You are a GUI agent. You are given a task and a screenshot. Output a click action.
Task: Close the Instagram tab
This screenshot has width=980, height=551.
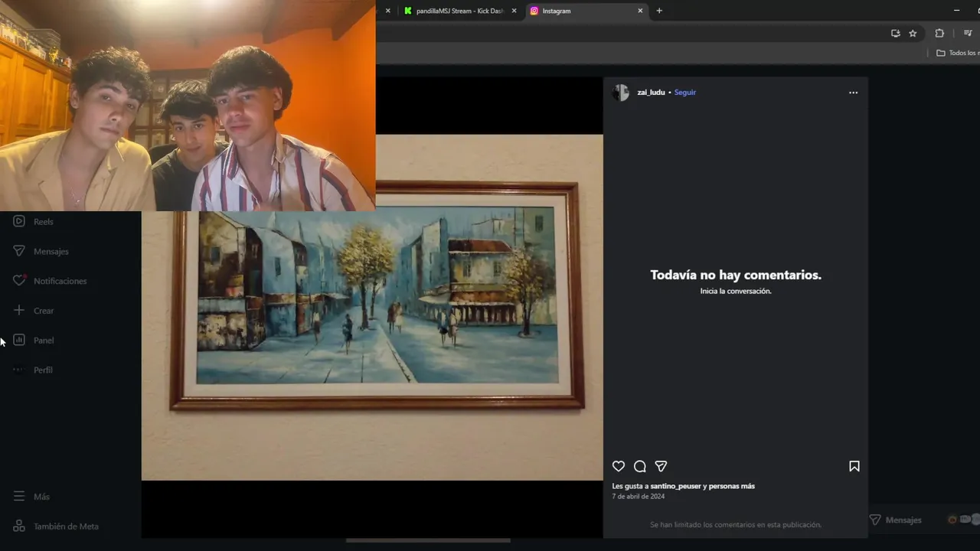pos(640,11)
